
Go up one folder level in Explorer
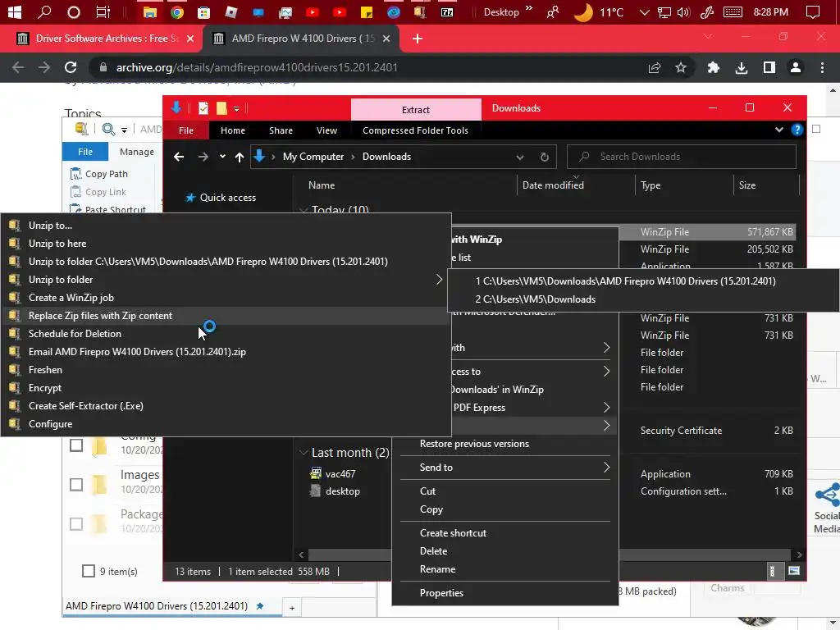(240, 157)
